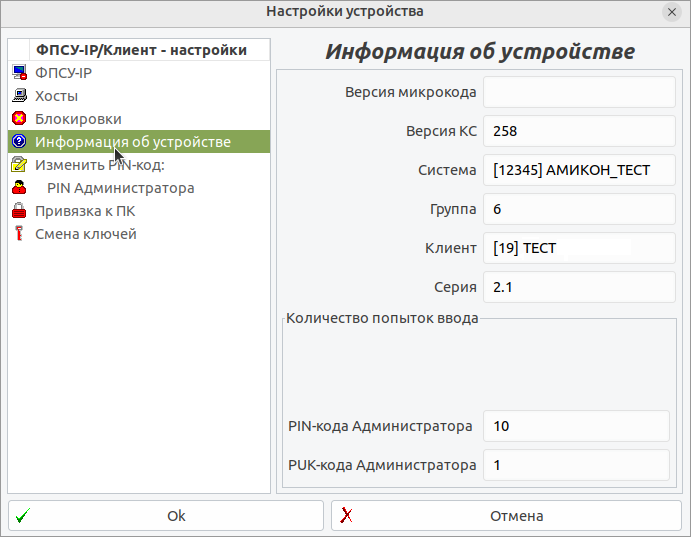
Task: Select PIN Администратора tree entry
Action: [x=120, y=188]
